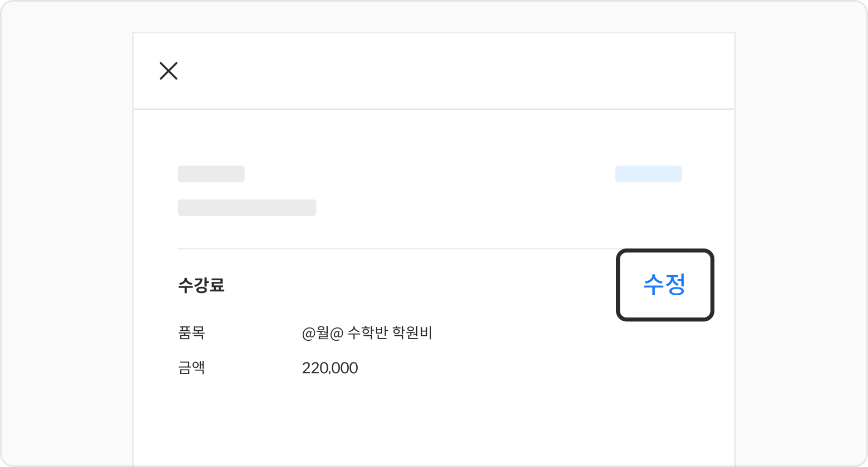The width and height of the screenshot is (868, 467).
Task: Click the header separator line under X
Action: click(434, 109)
